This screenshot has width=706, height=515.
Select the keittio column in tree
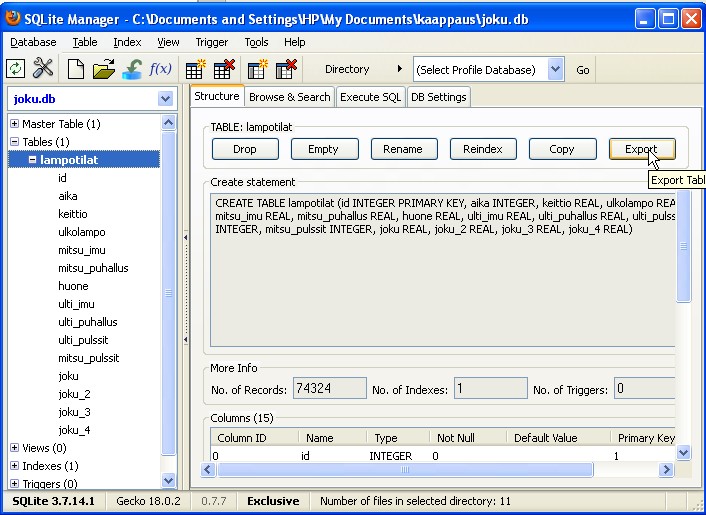(72, 214)
